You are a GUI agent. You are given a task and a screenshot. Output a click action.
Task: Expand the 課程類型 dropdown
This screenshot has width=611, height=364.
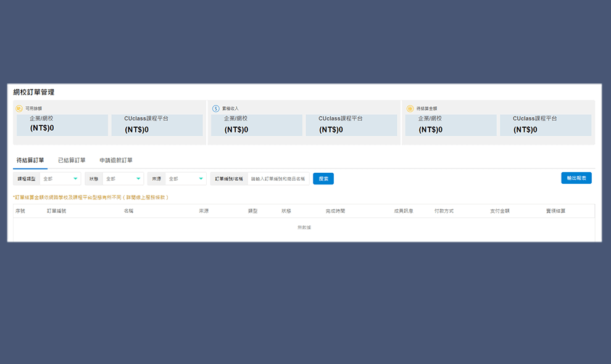point(60,179)
